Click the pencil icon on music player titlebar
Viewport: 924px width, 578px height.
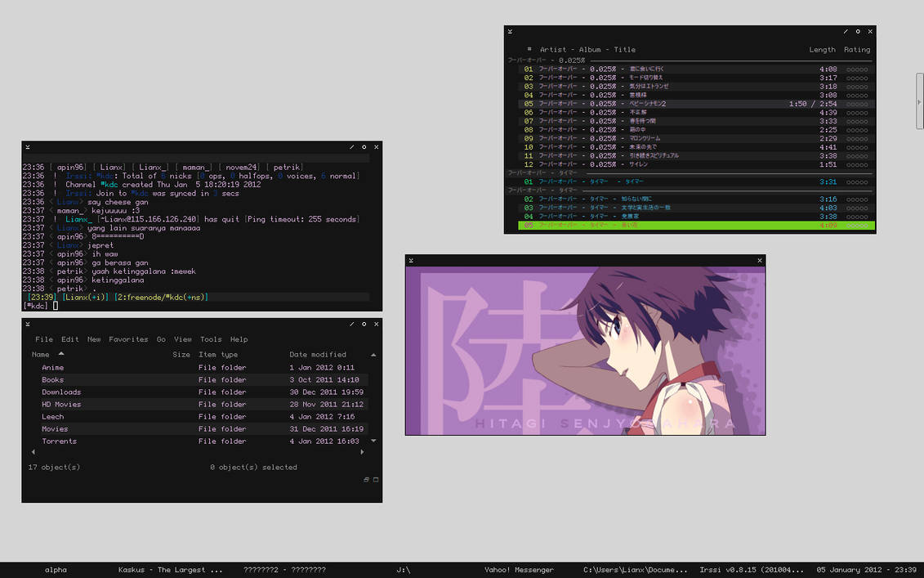pyautogui.click(x=846, y=31)
